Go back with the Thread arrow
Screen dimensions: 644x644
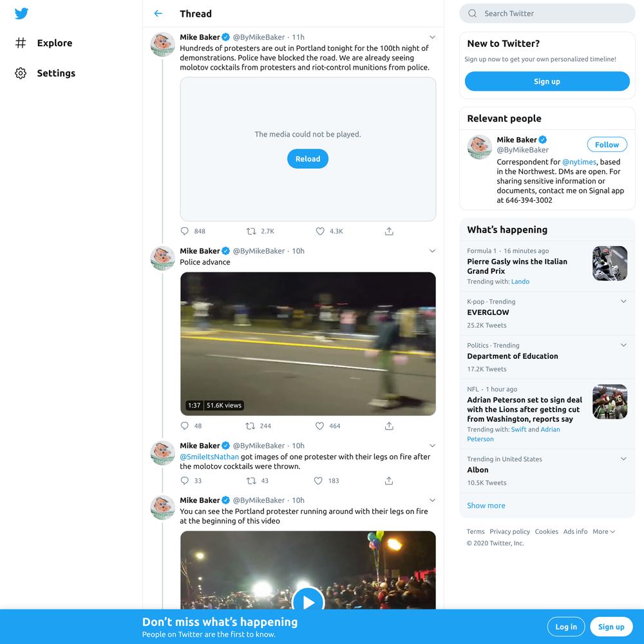158,14
